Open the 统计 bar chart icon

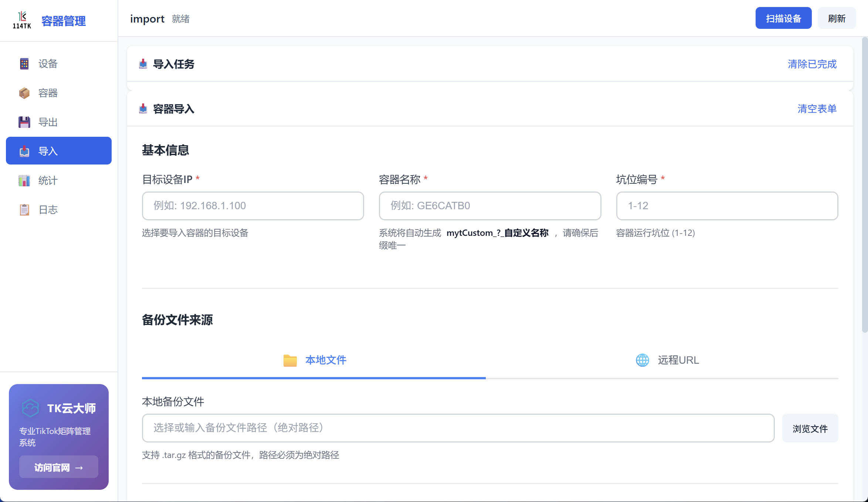point(24,180)
